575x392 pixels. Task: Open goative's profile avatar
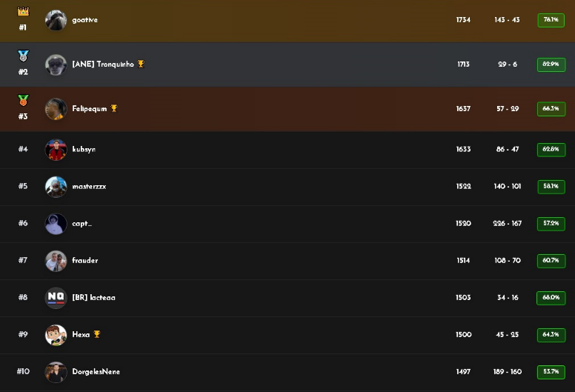(x=56, y=20)
